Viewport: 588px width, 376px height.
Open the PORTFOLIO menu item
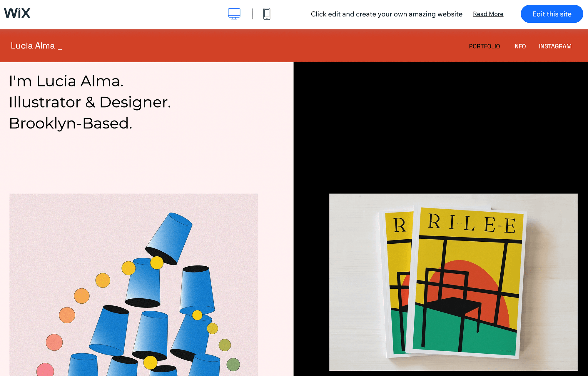point(484,46)
